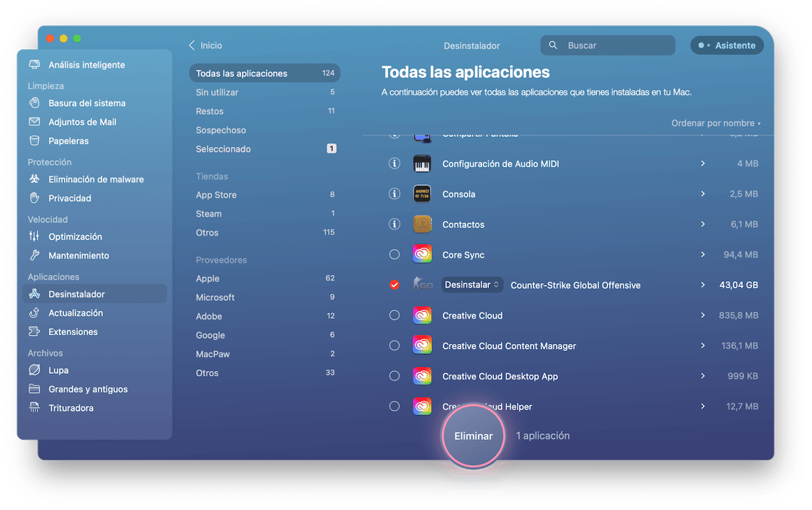The image size is (812, 510).
Task: Click the Adjuntos de Mail envelope icon
Action: (x=35, y=121)
